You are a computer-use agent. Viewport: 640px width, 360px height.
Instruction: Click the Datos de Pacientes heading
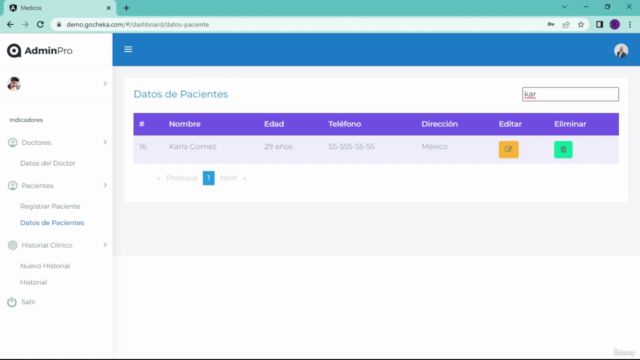click(180, 94)
